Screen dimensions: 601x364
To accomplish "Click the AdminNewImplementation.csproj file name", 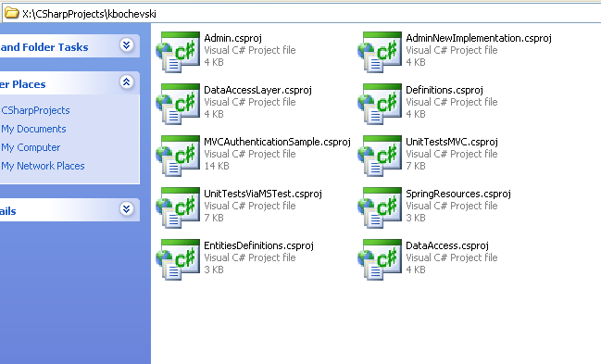I will [479, 38].
